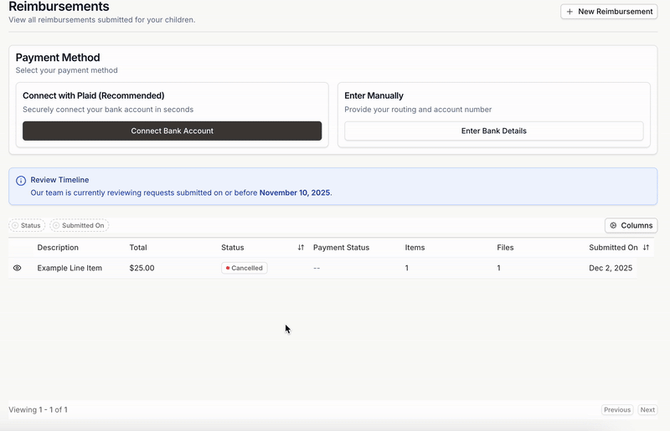Go to the Next page
This screenshot has height=431, width=670.
point(647,410)
